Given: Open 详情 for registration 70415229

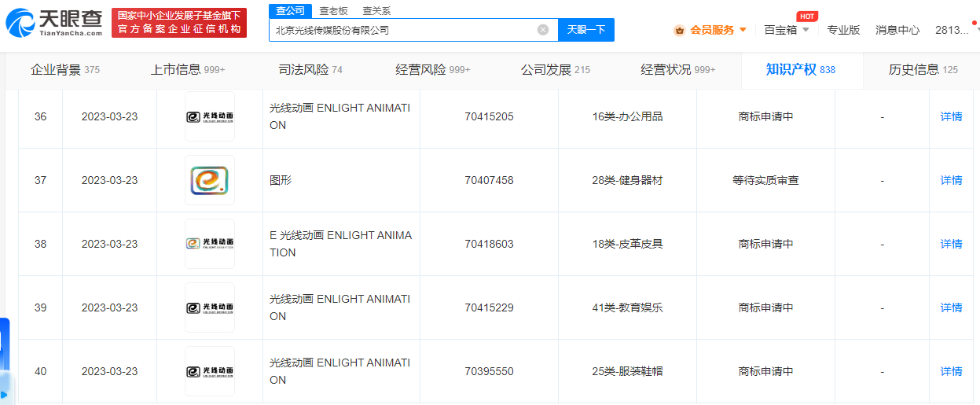Looking at the screenshot, I should pos(951,307).
